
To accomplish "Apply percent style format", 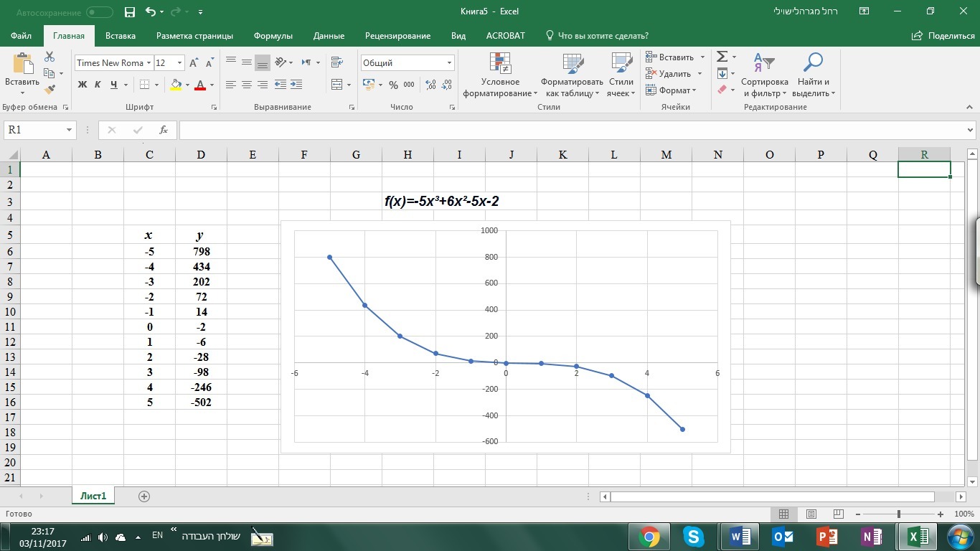I will 393,85.
